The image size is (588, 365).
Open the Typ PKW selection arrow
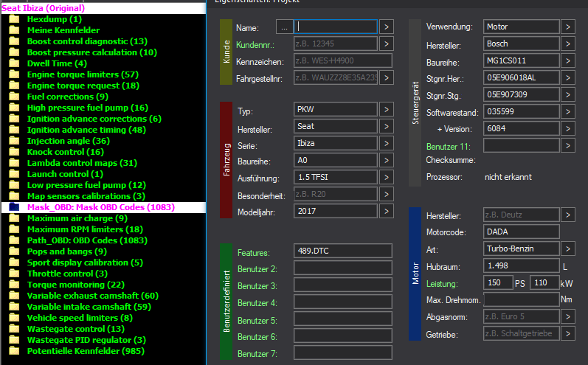387,109
